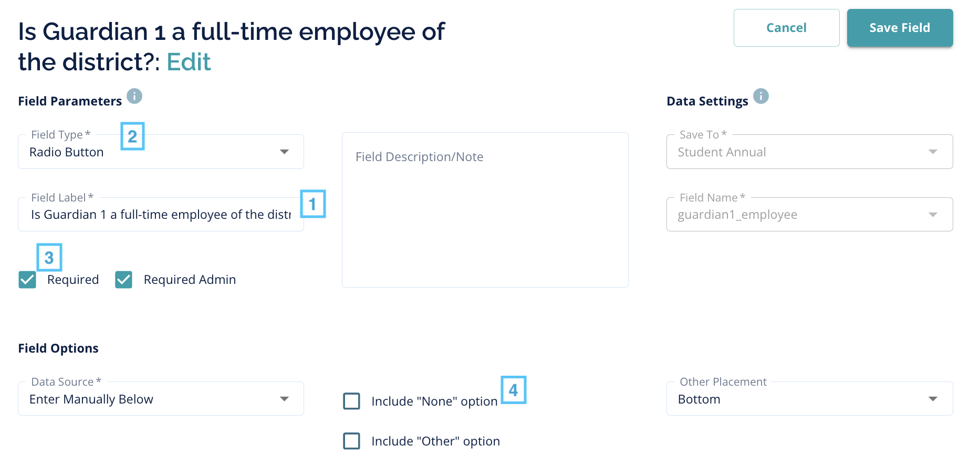
Task: Click the Data Settings info icon
Action: coord(760,96)
